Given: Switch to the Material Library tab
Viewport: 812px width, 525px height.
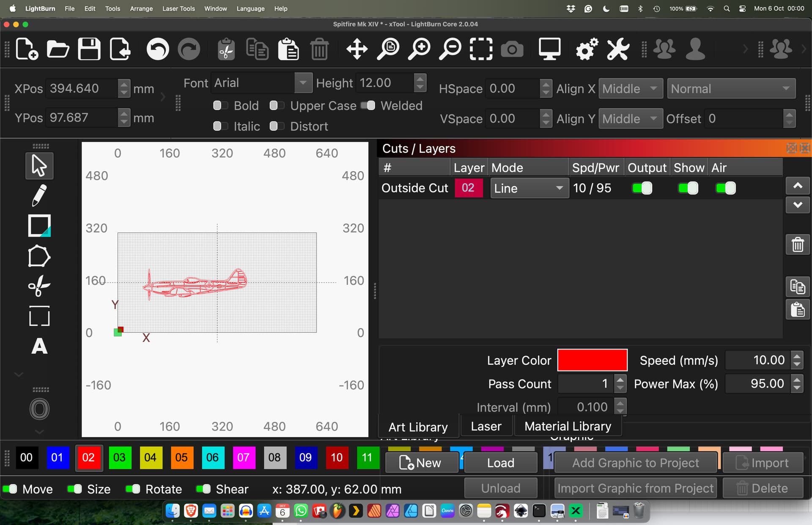Looking at the screenshot, I should 568,426.
